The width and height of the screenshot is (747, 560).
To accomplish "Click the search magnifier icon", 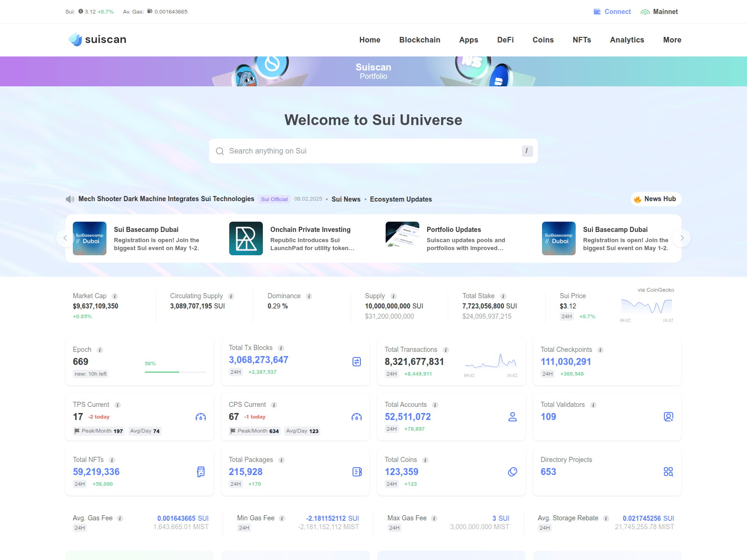I will pos(220,151).
